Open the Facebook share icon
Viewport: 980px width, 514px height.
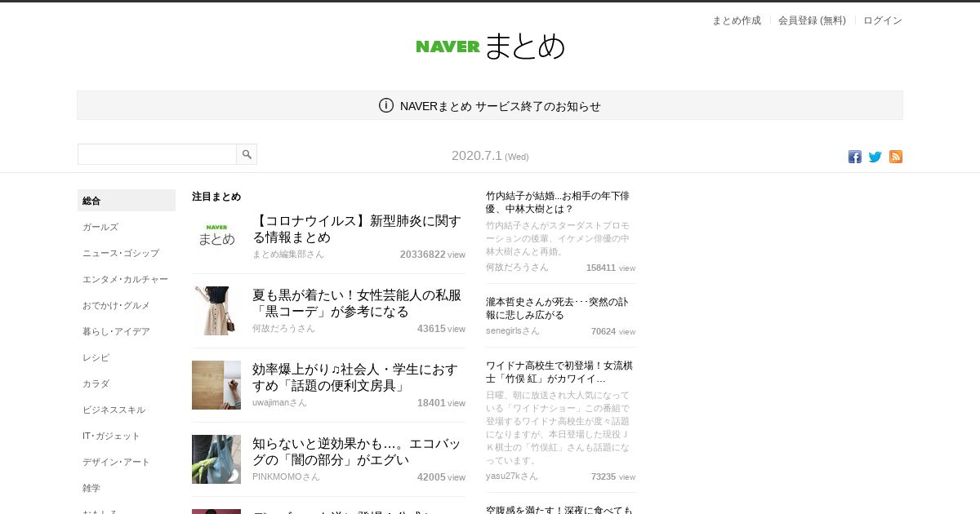click(x=854, y=157)
